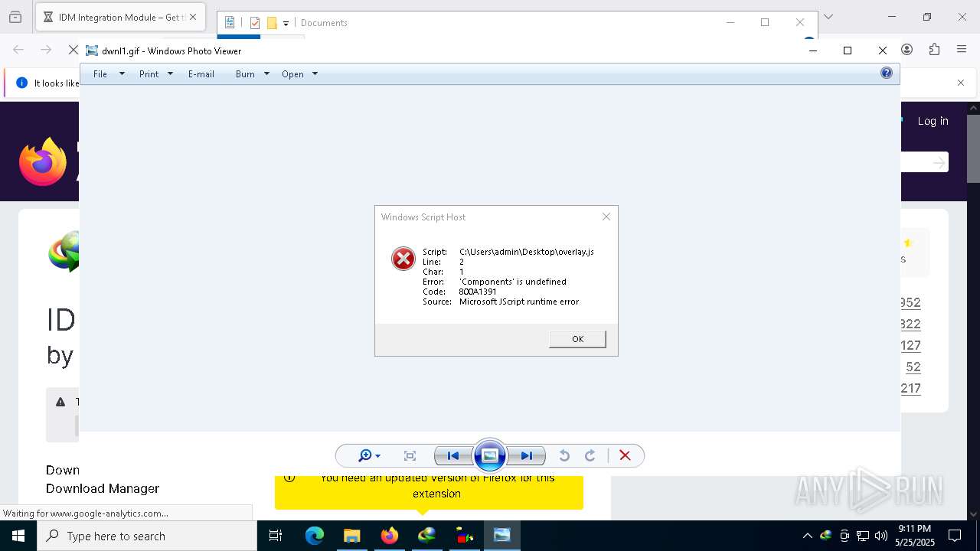This screenshot has height=551, width=980.
Task: Click the Firefox logo on add-ons page
Action: (43, 161)
